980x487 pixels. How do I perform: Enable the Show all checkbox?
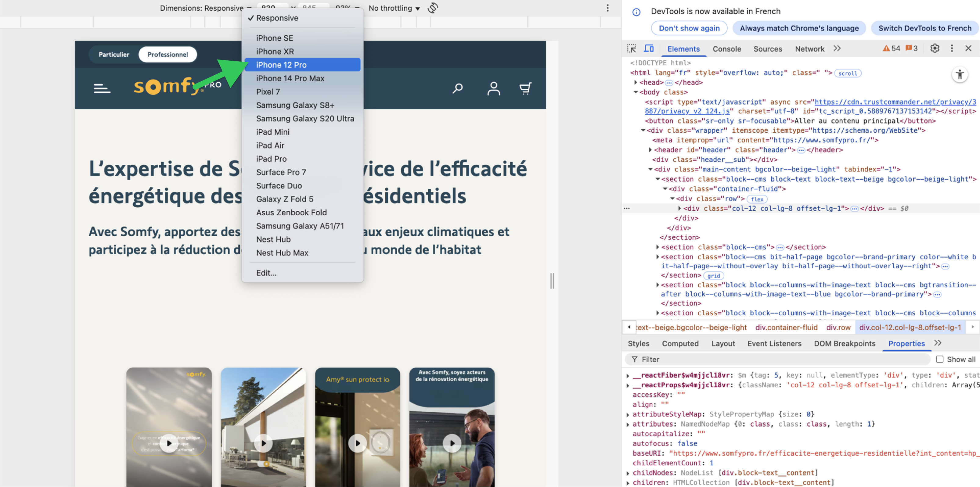tap(939, 359)
